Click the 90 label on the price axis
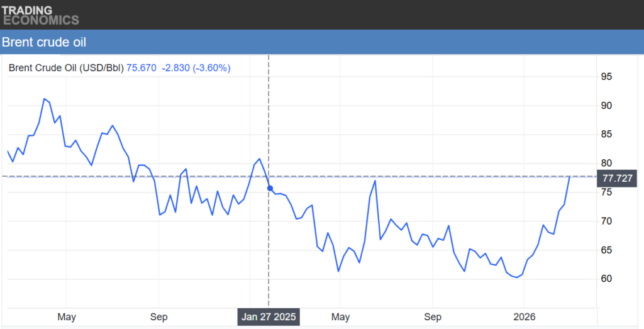Screen dimensions: 644x329 click(606, 106)
